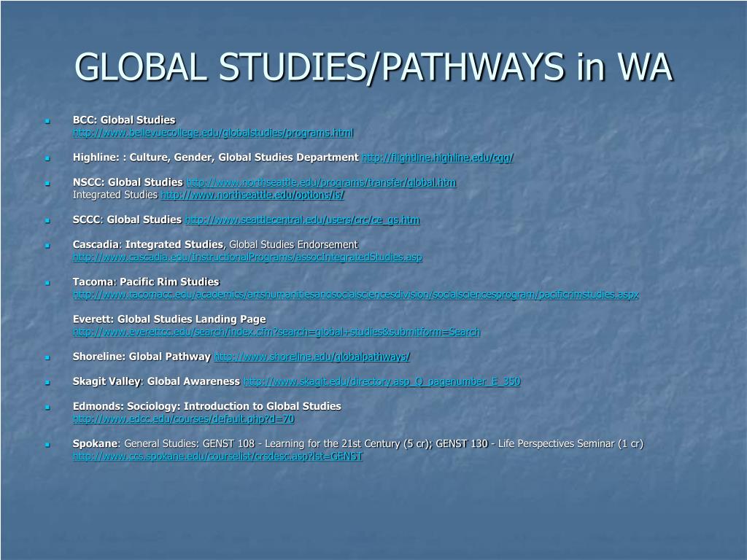
Task: Open the flightline.highline.edu/cgg link
Action: tap(438, 157)
